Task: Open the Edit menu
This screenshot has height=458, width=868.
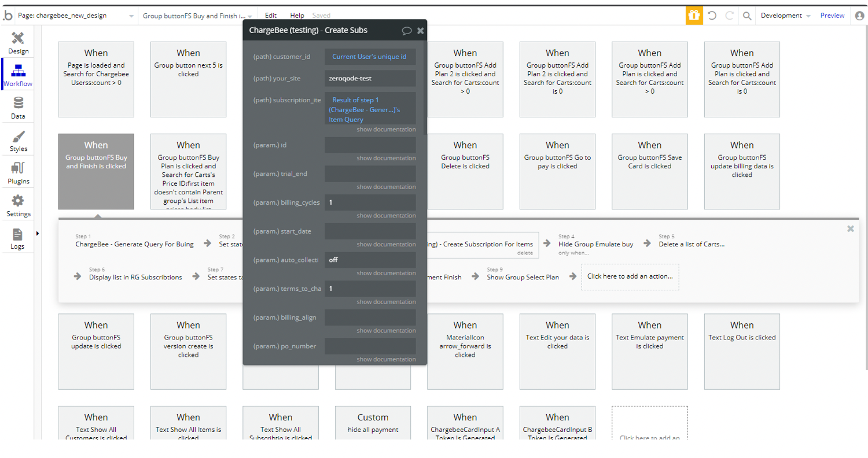Action: coord(270,16)
